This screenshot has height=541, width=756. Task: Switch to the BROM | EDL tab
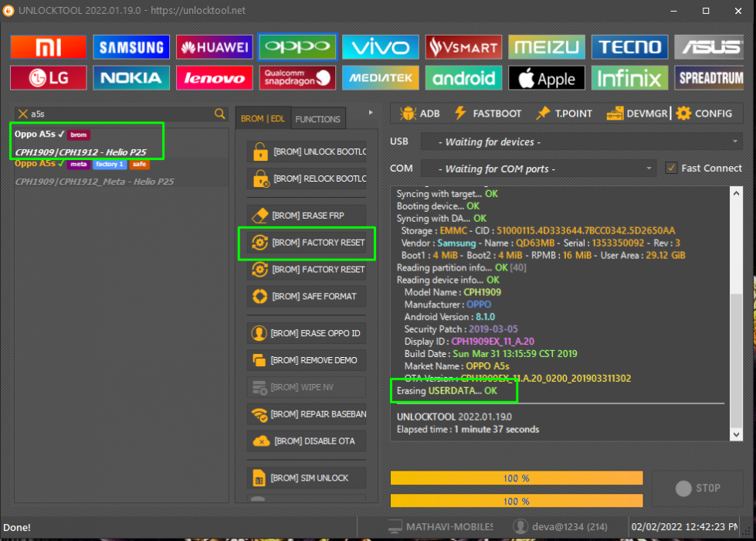pyautogui.click(x=263, y=119)
